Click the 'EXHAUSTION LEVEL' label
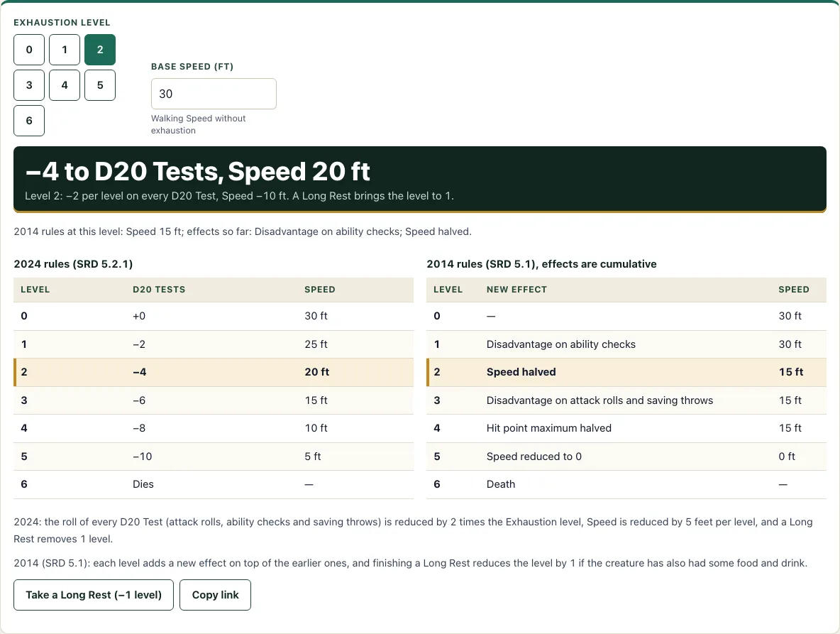 (62, 23)
